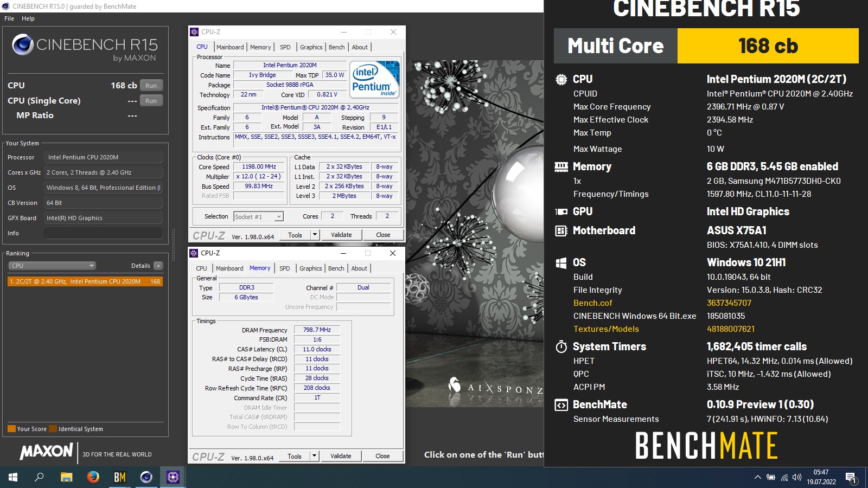
Task: Open the Socket #1 selection dropdown
Action: (x=259, y=216)
